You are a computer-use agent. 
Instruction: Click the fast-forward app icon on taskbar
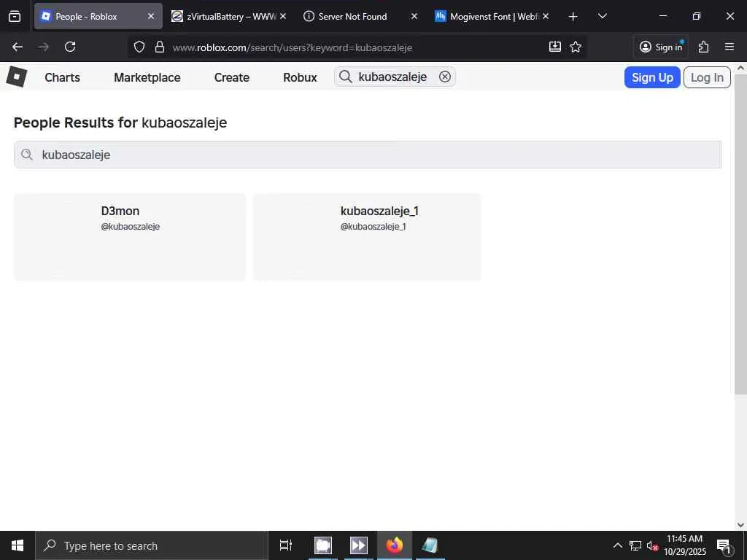click(359, 545)
